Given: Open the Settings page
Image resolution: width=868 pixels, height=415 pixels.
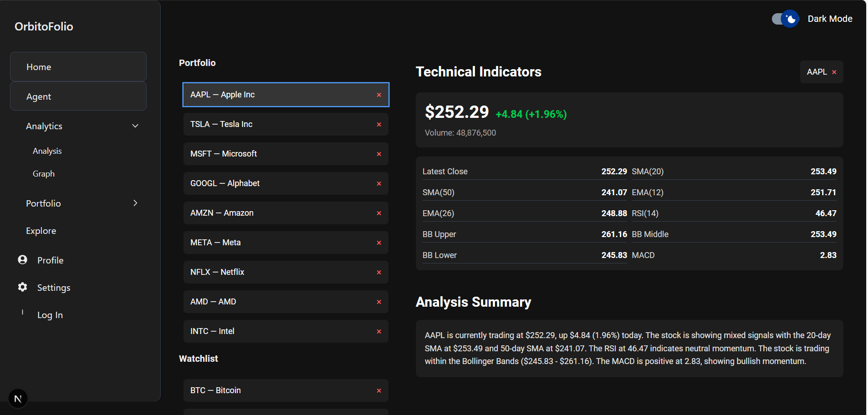Looking at the screenshot, I should tap(54, 288).
